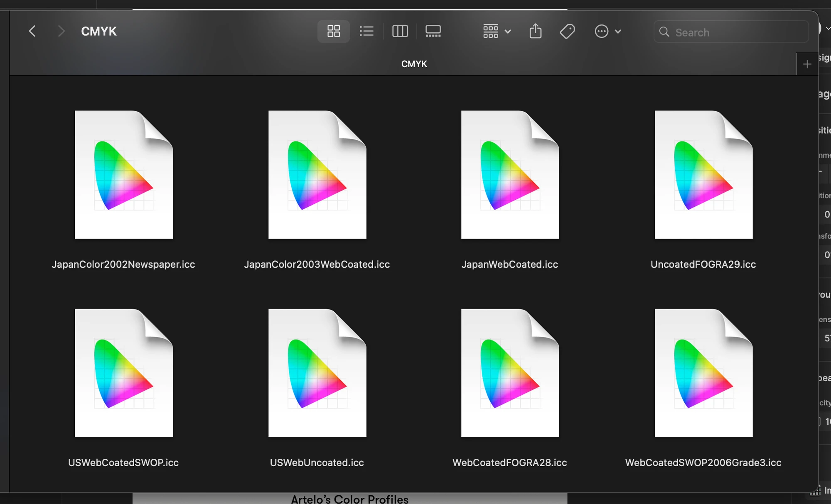Switch to icon grid view
The width and height of the screenshot is (831, 504).
(x=333, y=31)
